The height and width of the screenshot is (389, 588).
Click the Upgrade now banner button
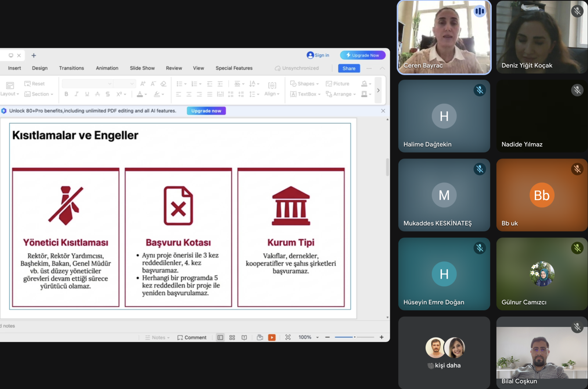tap(206, 111)
